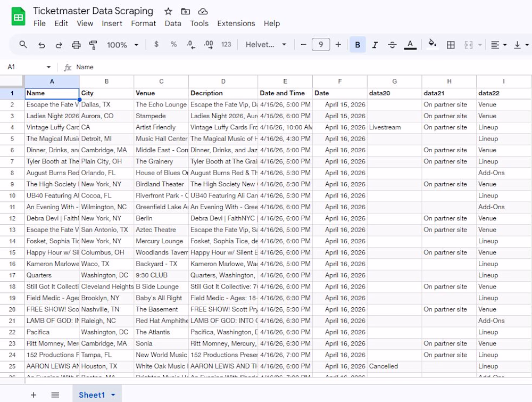This screenshot has width=532, height=402.
Task: Open the Data menu
Action: pyautogui.click(x=173, y=23)
